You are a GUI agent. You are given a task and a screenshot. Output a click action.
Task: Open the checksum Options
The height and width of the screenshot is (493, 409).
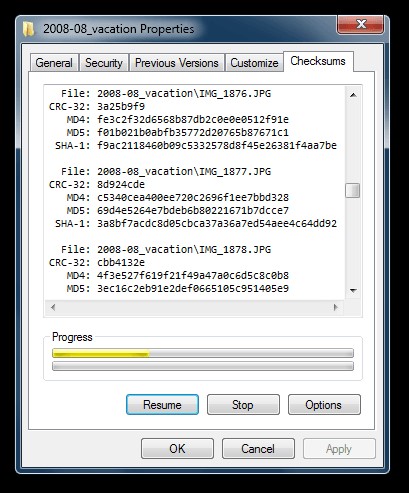click(x=324, y=405)
